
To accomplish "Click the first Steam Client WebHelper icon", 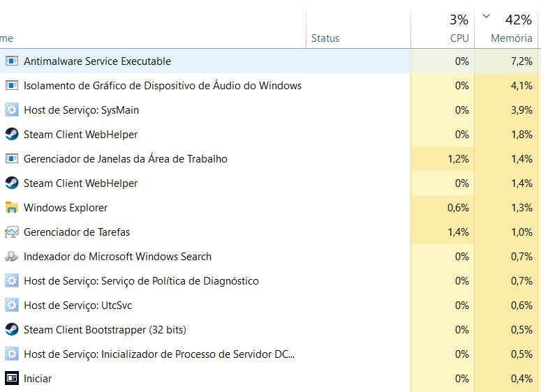I will coord(12,134).
